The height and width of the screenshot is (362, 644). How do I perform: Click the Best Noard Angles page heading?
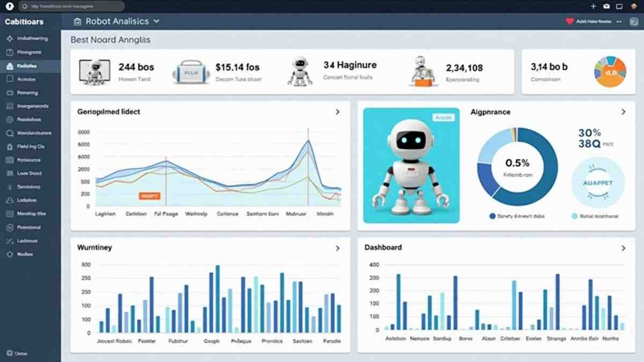coord(111,40)
